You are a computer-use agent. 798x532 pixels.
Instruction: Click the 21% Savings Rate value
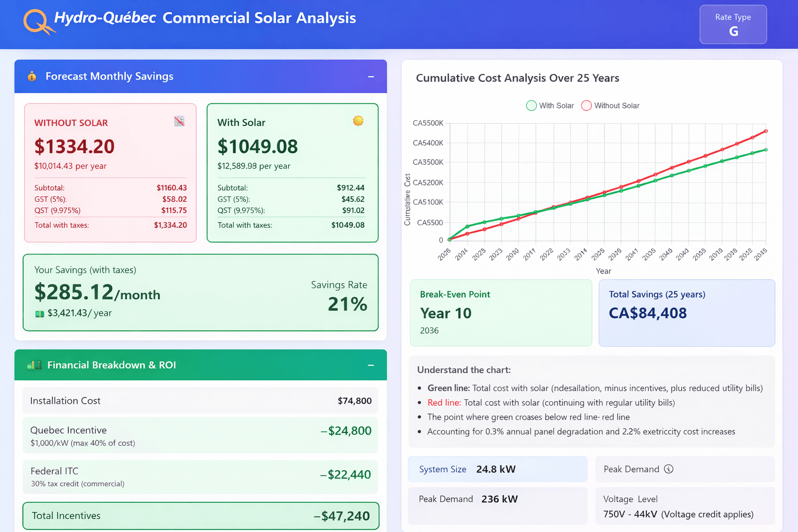click(348, 304)
